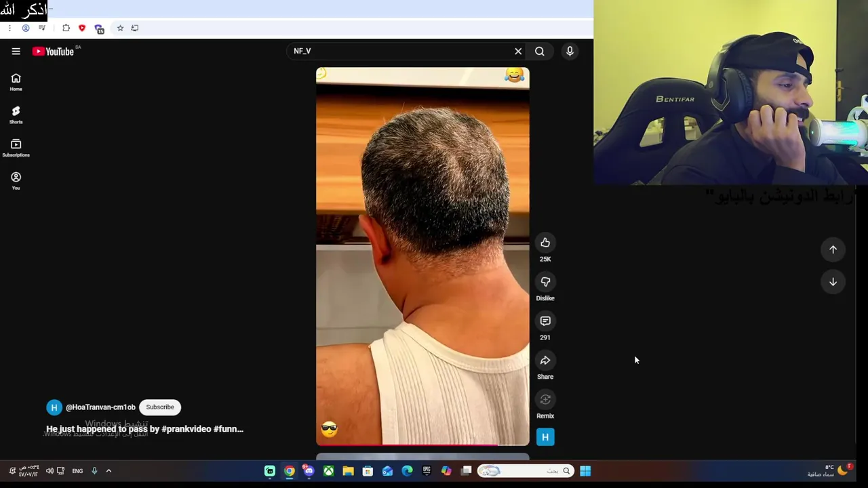Go to previous Short with up arrow
The image size is (868, 488).
[x=833, y=249]
